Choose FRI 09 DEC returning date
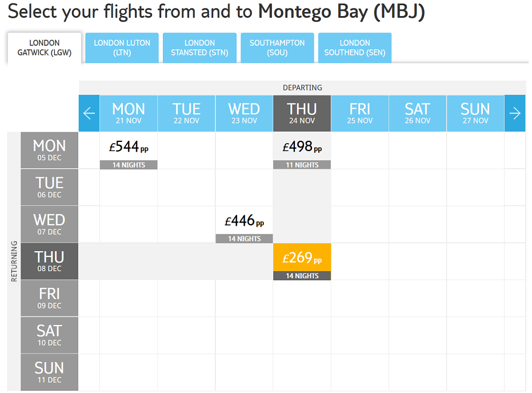Image resolution: width=532 pixels, height=393 pixels. (50, 298)
